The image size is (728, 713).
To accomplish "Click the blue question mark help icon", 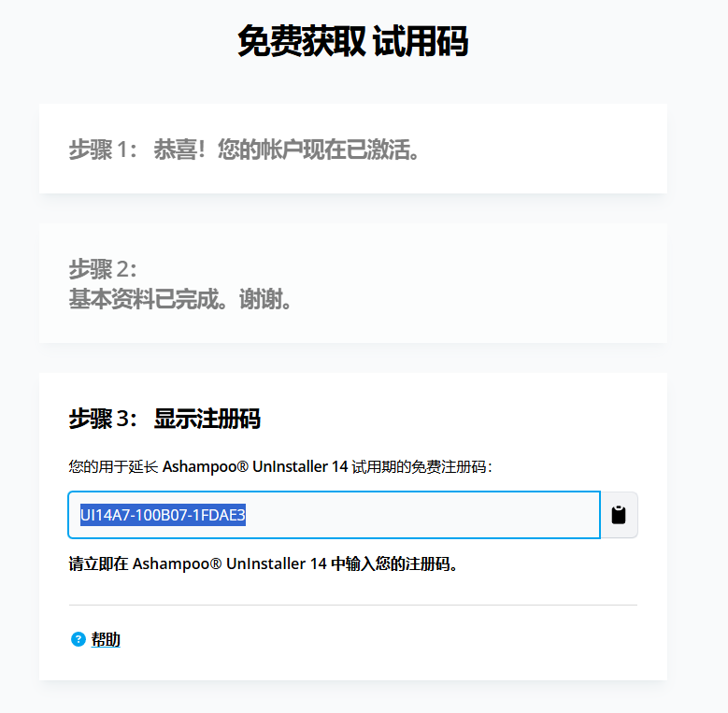I will tap(78, 639).
